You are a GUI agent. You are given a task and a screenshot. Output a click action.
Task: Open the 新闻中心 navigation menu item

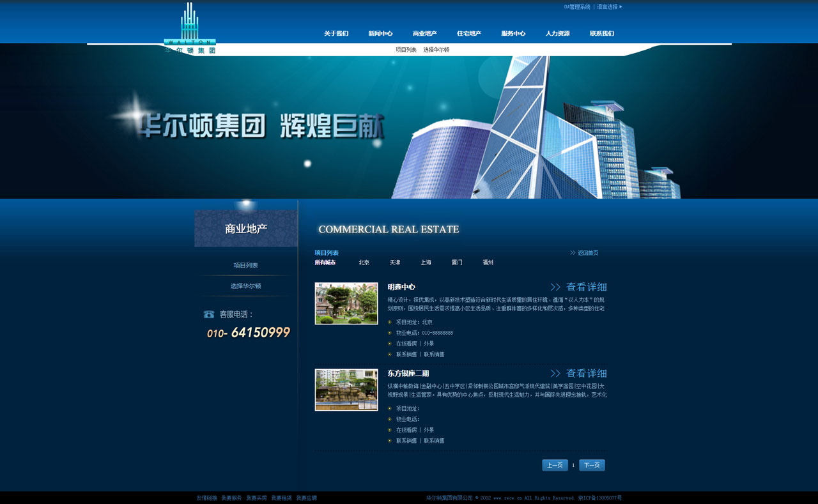click(380, 34)
